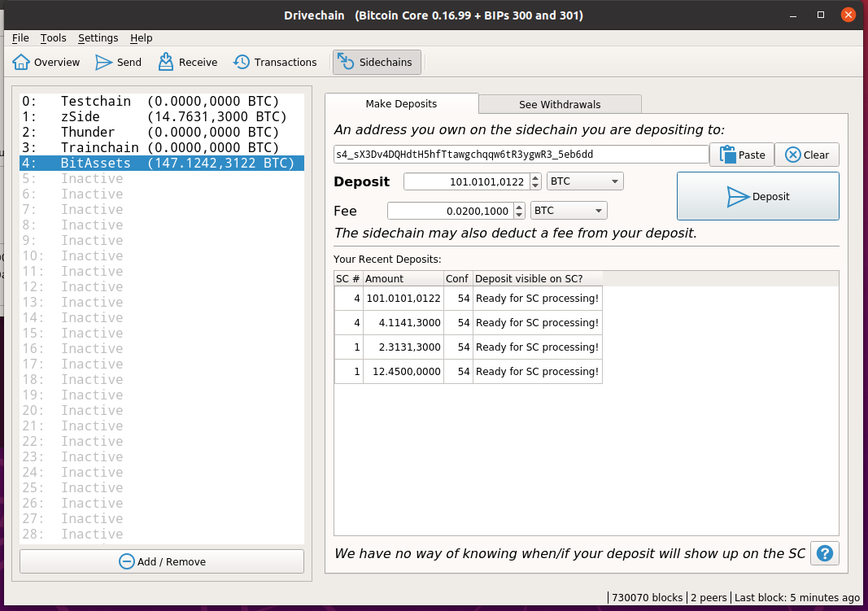Screen dimensions: 868x611
Task: Open the Receive screen
Action: (x=187, y=62)
